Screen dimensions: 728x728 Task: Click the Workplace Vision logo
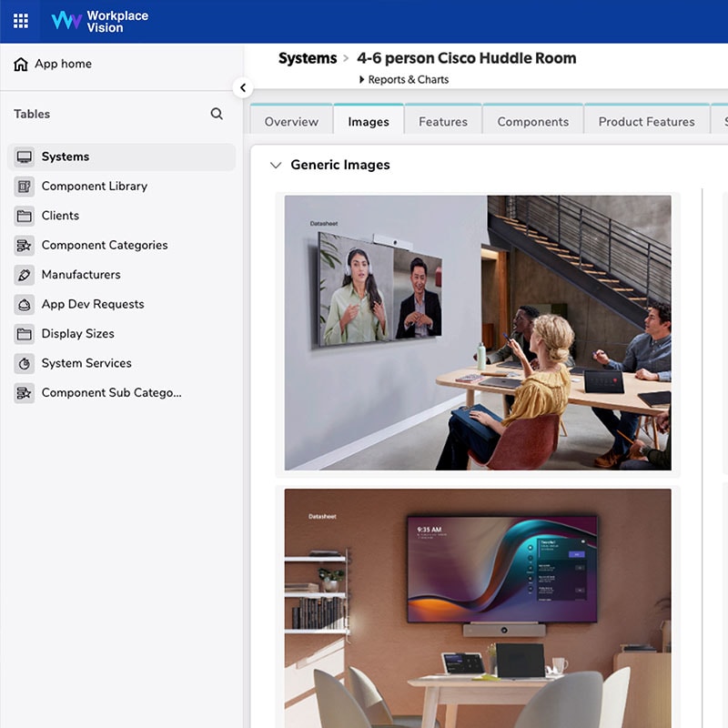tap(103, 21)
